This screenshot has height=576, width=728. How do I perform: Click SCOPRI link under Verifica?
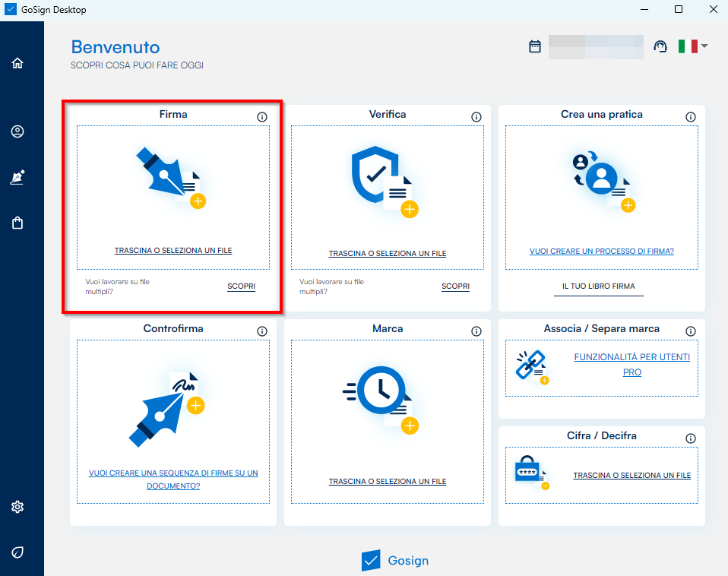click(x=456, y=286)
